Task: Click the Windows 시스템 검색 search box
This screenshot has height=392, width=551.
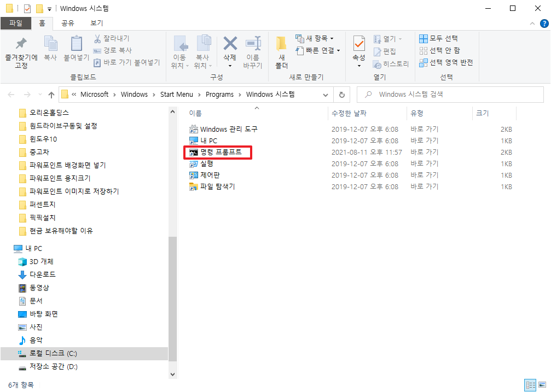Action: click(x=450, y=95)
